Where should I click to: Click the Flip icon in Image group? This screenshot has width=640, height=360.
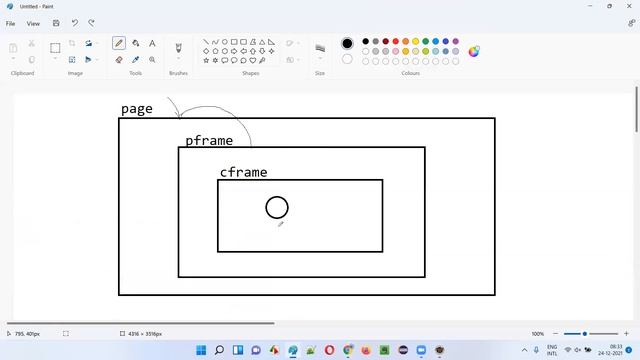[88, 60]
